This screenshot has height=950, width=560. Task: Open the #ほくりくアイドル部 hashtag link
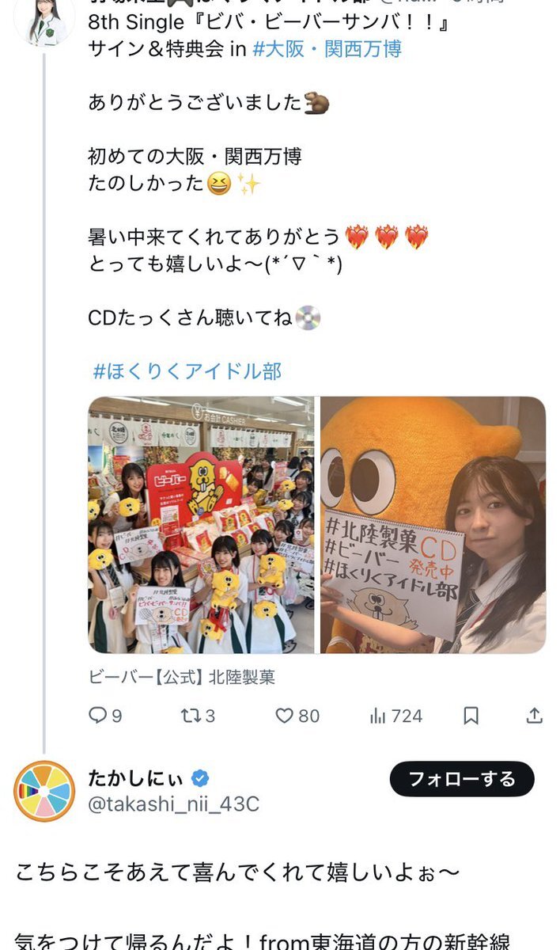pos(187,370)
